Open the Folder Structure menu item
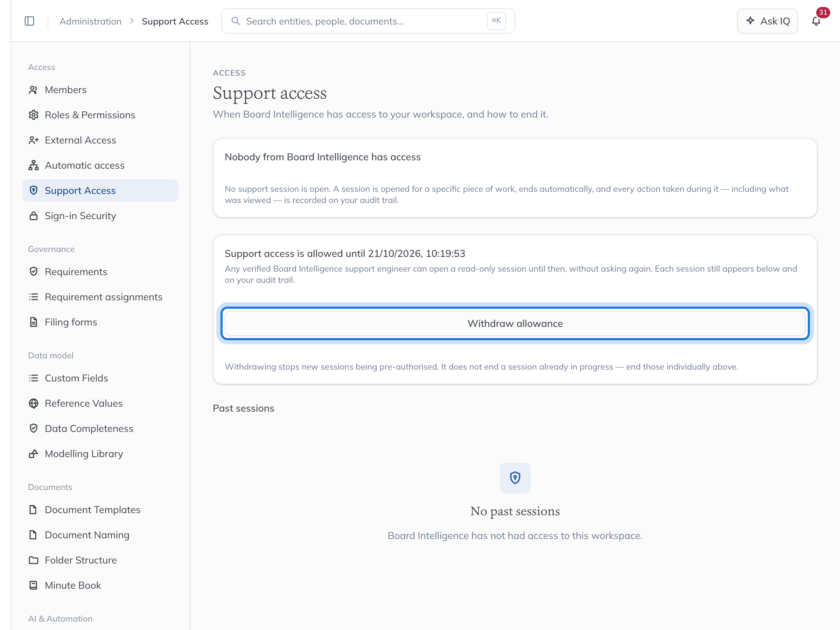Viewport: 840px width, 630px height. click(x=101, y=560)
